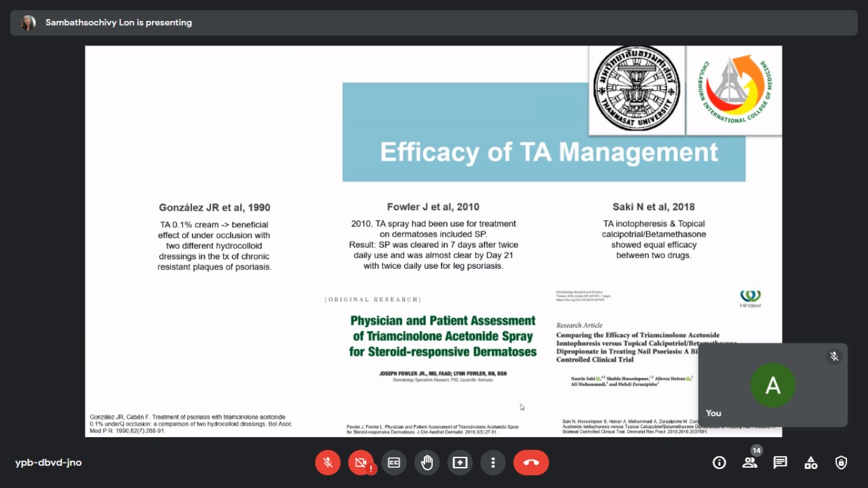Click the presenter's profile avatar
The image size is (868, 488).
pyautogui.click(x=28, y=22)
